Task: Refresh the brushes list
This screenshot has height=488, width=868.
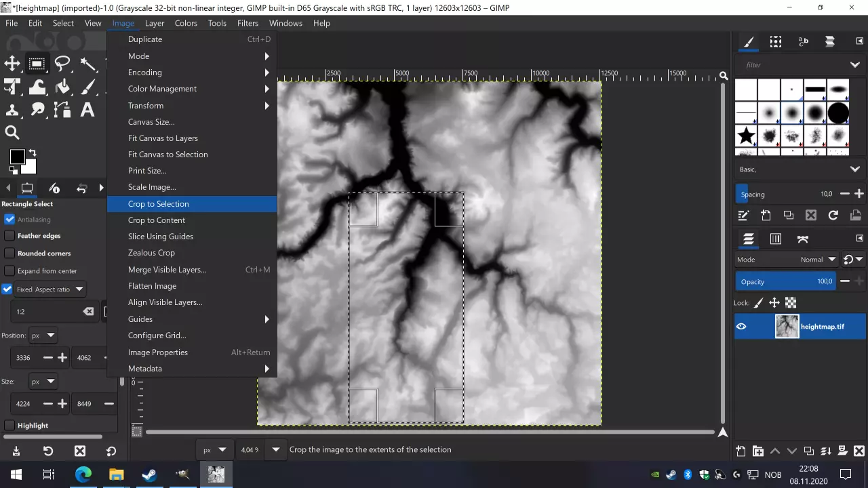Action: pos(833,216)
